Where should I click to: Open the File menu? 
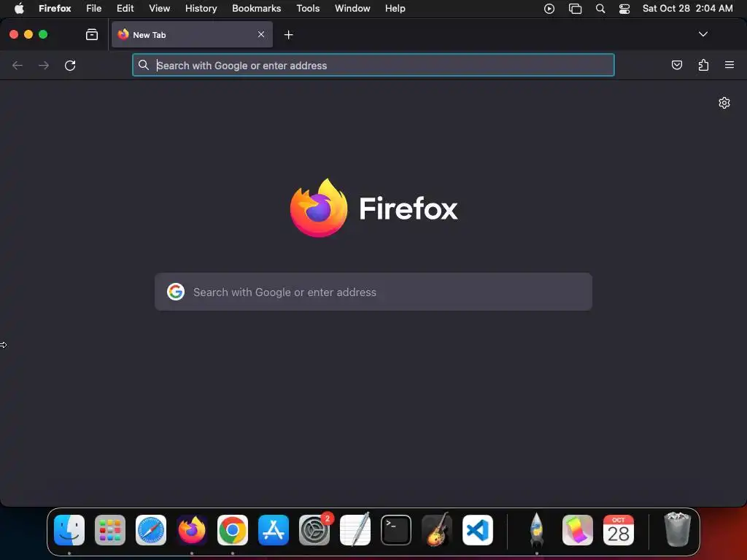tap(94, 8)
